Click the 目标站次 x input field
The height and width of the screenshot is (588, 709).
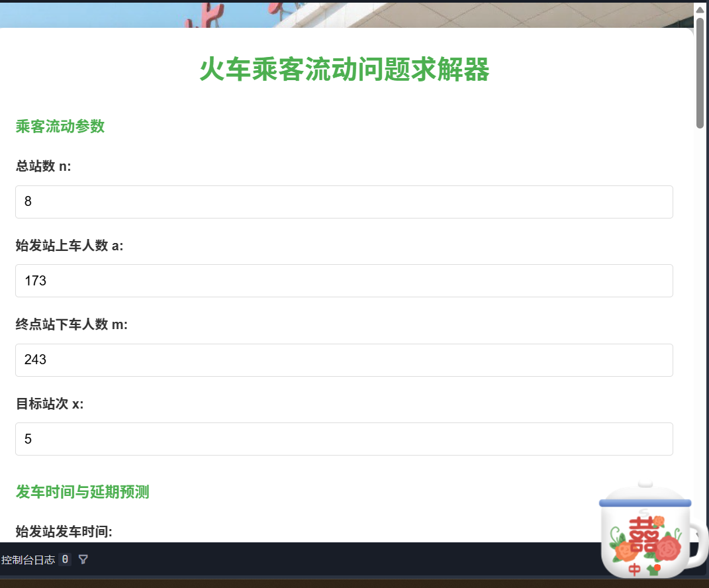tap(344, 439)
